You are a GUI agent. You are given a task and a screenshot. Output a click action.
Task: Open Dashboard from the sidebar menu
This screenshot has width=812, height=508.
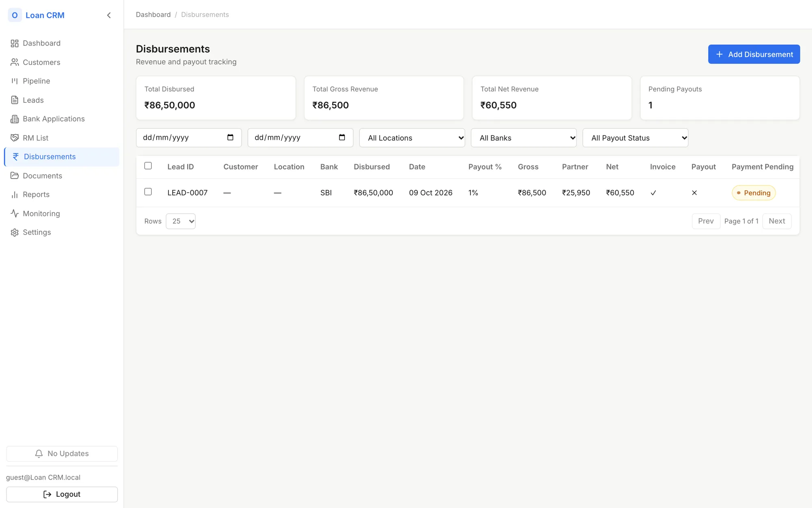pos(62,43)
